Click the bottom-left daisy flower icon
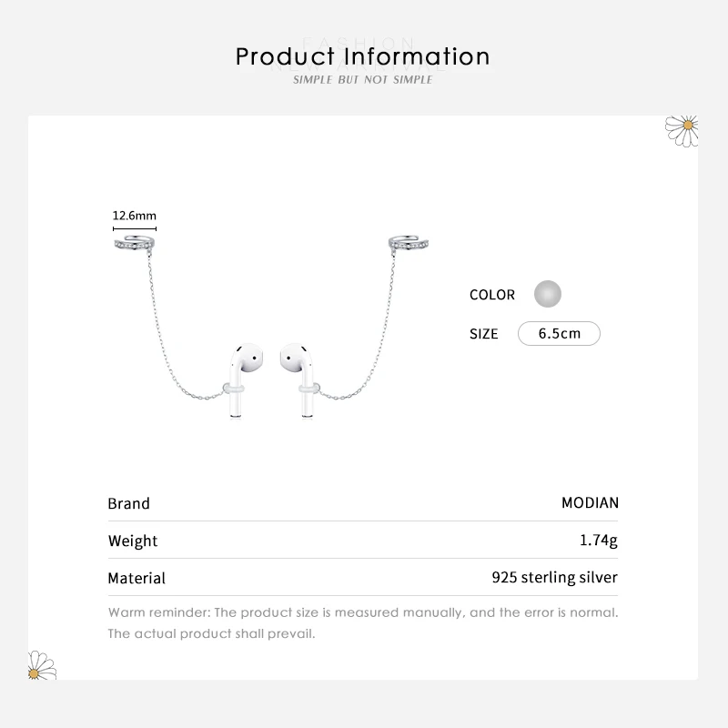728x728 pixels. (x=42, y=665)
